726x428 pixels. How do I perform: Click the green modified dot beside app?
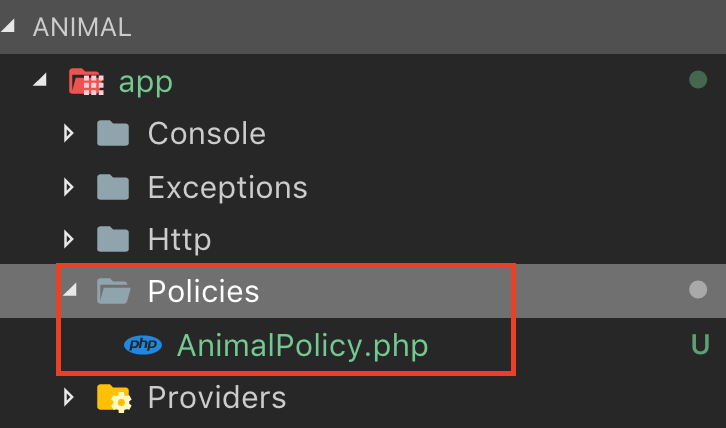coord(698,80)
